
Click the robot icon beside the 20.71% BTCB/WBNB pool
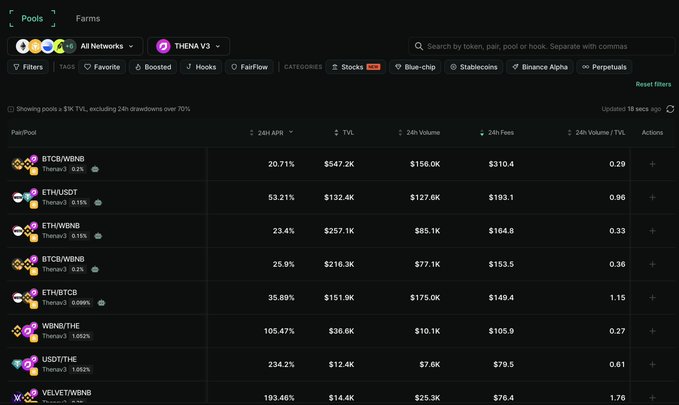tap(95, 169)
